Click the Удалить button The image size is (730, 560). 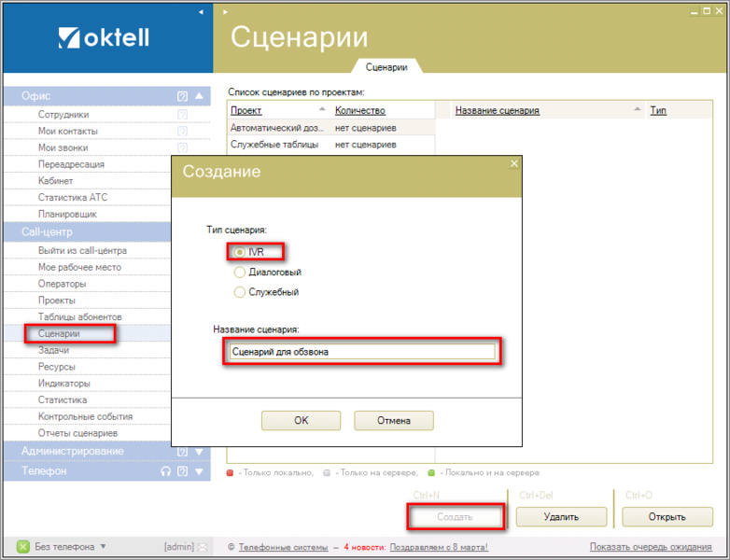pos(561,517)
